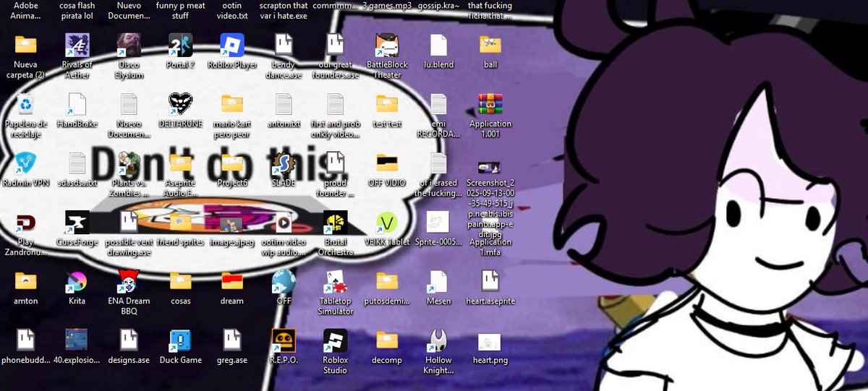Select the mario kart pero peor folder
Screen dimensions: 868x391
[x=232, y=104]
